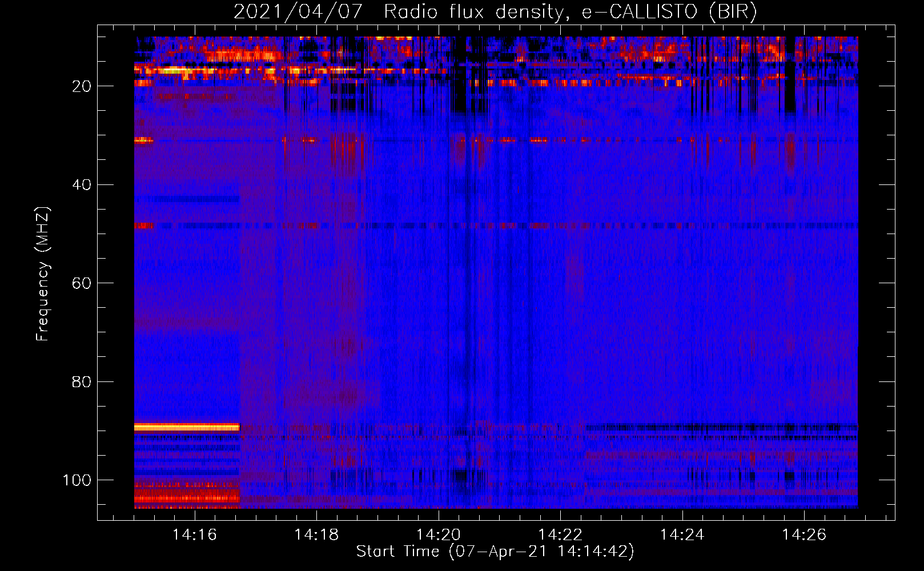Click the y-axis tick label '80'
This screenshot has height=571, width=924.
click(x=82, y=381)
